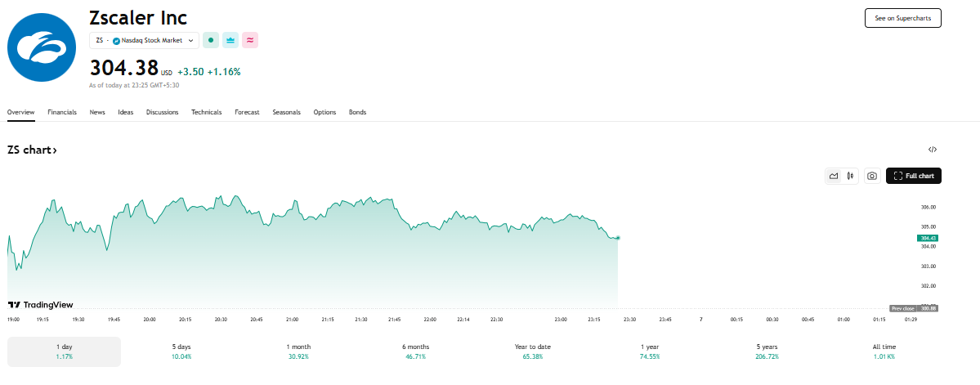Click the TradingView logo on the chart
The image size is (980, 385).
click(40, 305)
